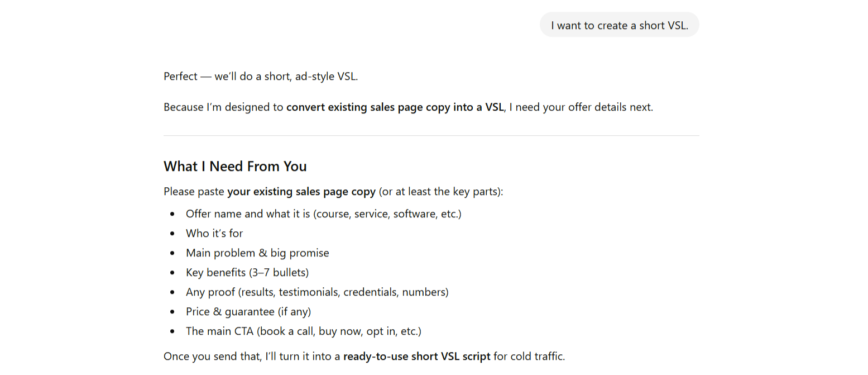Click bold text "convert existing sales page copy into a VSL"
The image size is (868, 375).
(x=395, y=107)
